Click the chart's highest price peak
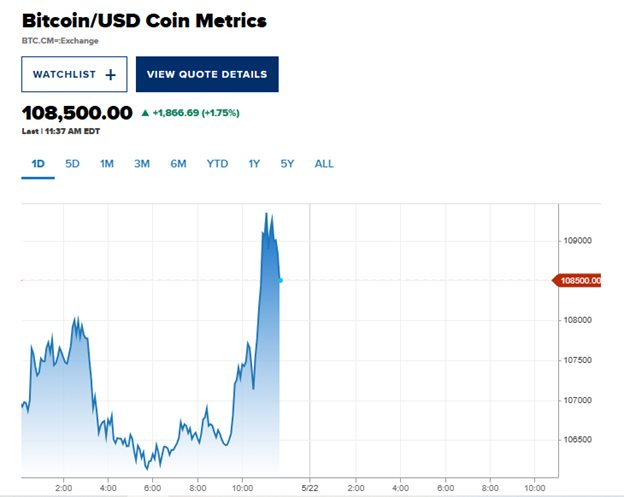This screenshot has width=624, height=497. (266, 213)
